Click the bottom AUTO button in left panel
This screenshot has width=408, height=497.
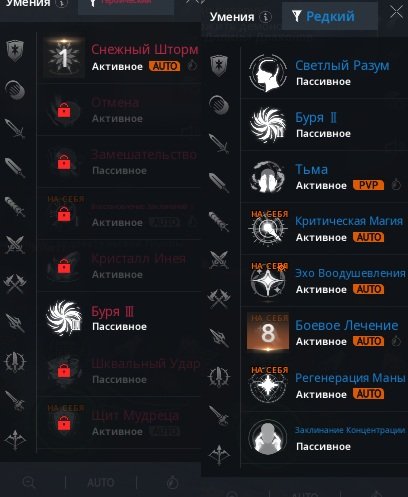click(101, 482)
